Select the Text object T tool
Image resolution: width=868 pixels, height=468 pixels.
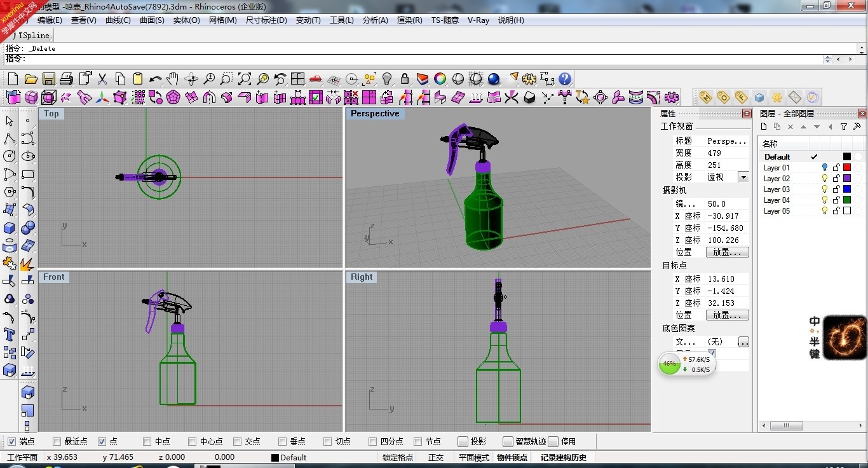[10, 334]
